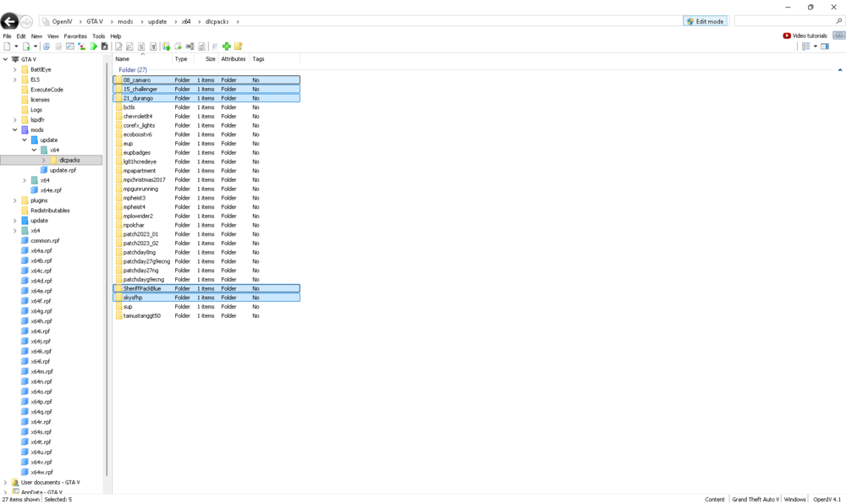Expand the dlcpacks tree node
The image size is (846, 504).
[x=44, y=160]
